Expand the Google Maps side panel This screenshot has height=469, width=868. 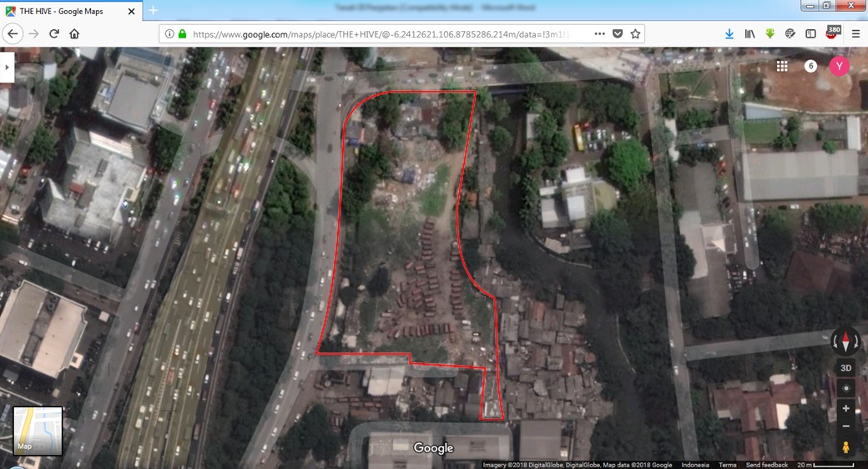point(7,67)
